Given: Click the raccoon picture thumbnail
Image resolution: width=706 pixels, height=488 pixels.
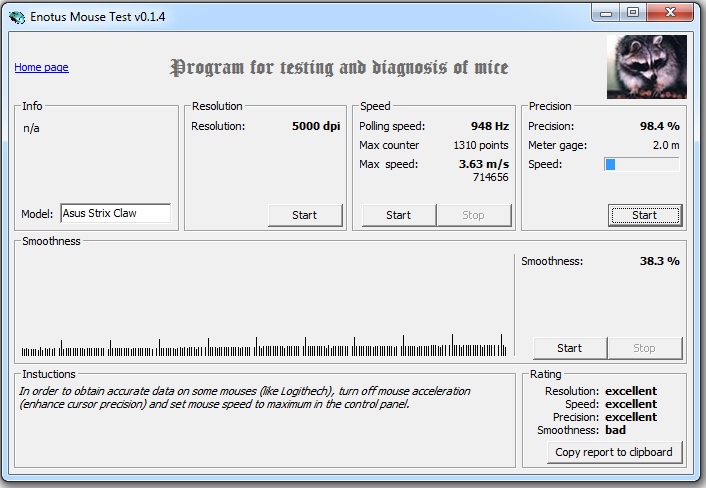Looking at the screenshot, I should click(x=647, y=67).
